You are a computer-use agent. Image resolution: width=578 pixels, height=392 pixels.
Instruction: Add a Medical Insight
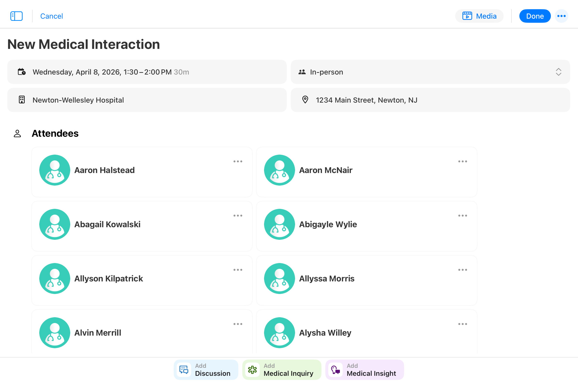[364, 370]
